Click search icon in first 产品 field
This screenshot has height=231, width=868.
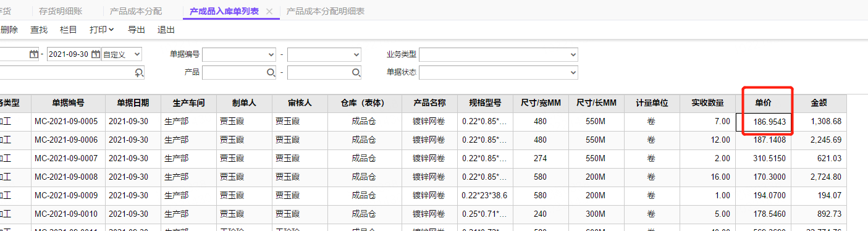pyautogui.click(x=271, y=72)
